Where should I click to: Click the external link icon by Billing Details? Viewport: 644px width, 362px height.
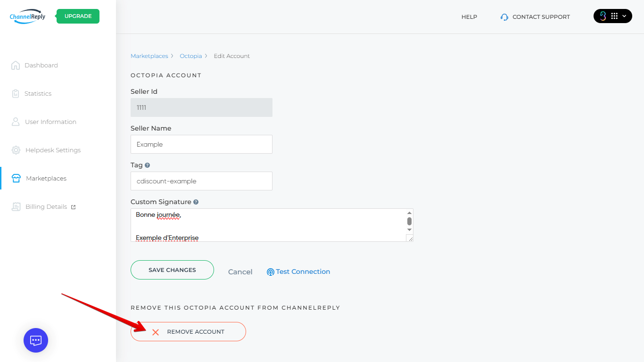[73, 207]
